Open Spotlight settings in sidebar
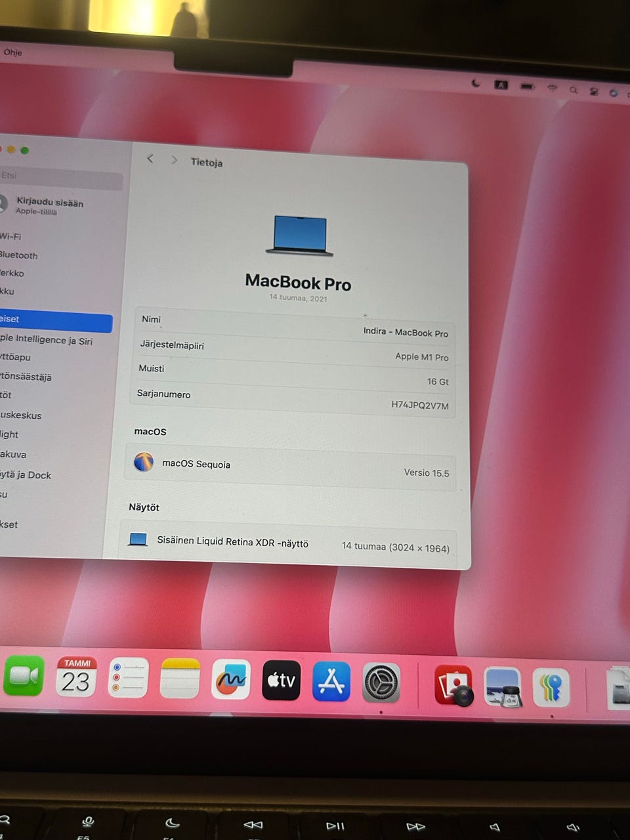The image size is (630, 840). 9,434
